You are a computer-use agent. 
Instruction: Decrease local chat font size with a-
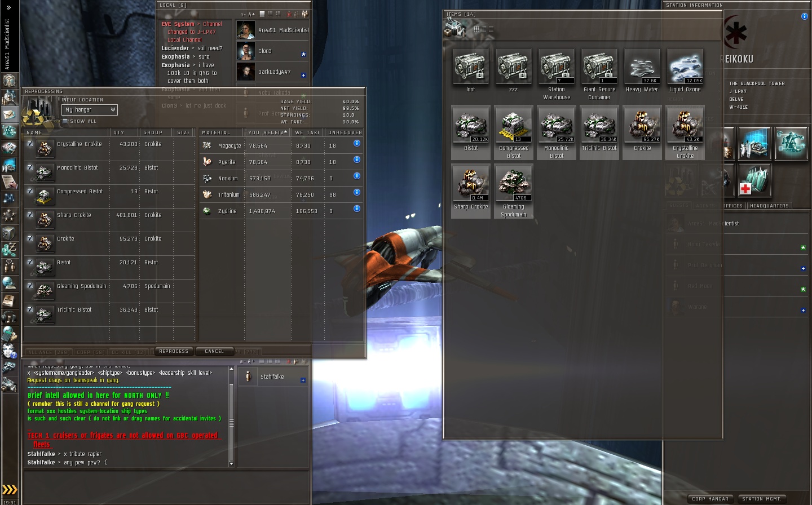pos(244,14)
